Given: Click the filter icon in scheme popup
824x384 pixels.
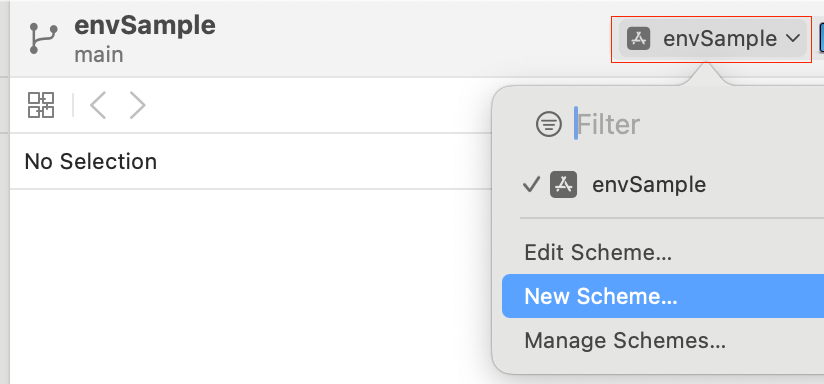Looking at the screenshot, I should click(549, 124).
